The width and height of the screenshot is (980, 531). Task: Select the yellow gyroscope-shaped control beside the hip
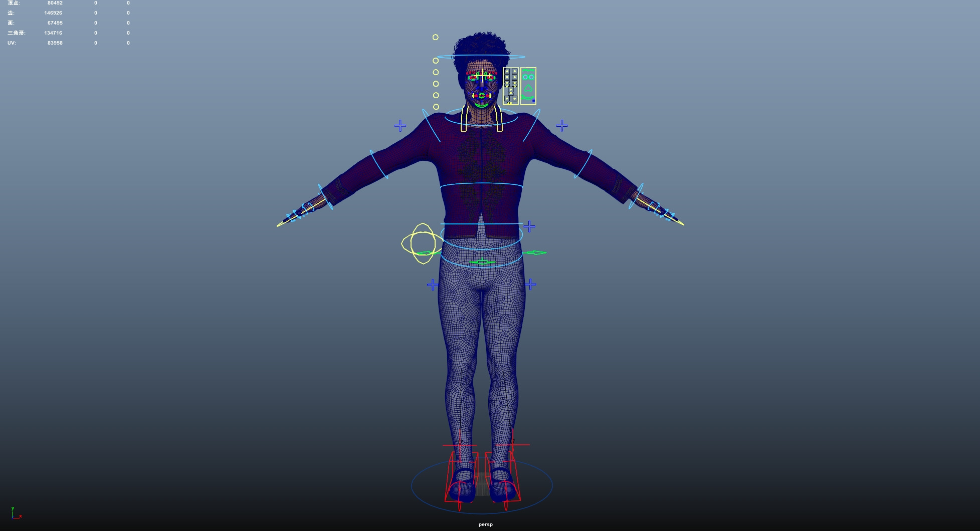[x=422, y=243]
